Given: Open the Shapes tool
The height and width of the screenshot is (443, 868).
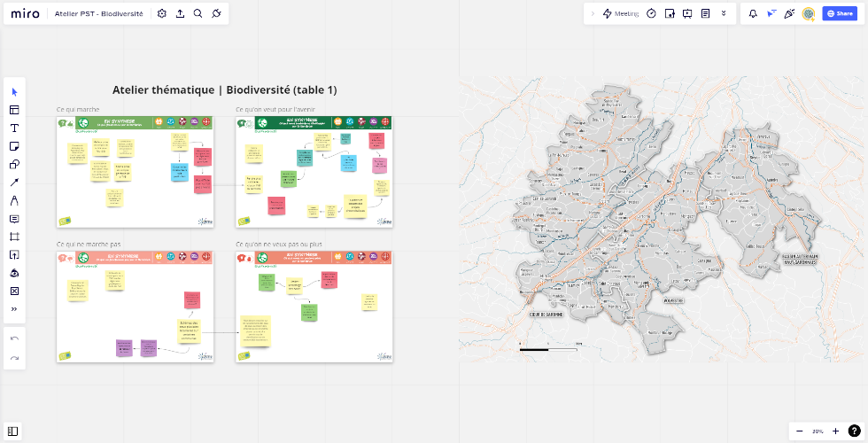Looking at the screenshot, I should pos(14,165).
